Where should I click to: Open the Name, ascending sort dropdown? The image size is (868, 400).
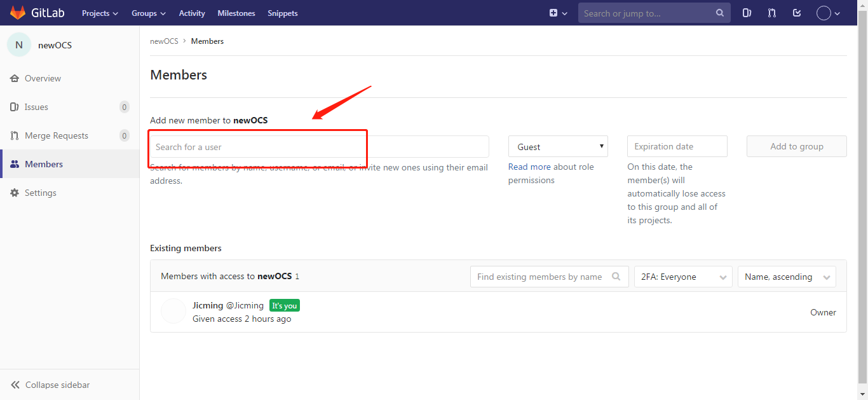click(787, 277)
